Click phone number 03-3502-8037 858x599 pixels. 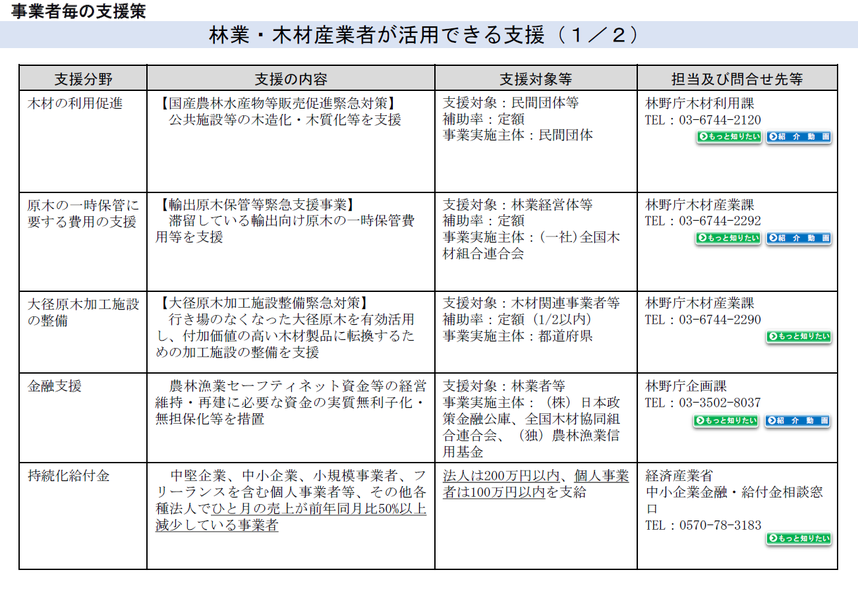pos(720,403)
